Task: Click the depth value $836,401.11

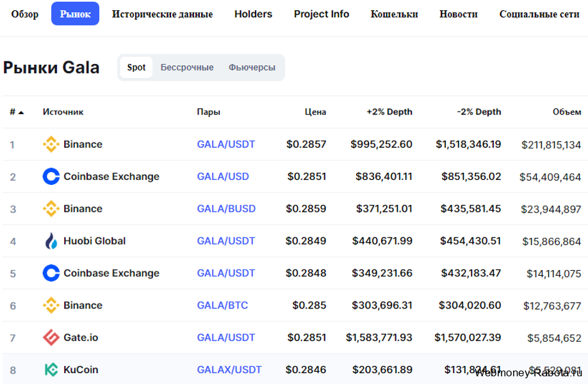Action: pyautogui.click(x=384, y=177)
